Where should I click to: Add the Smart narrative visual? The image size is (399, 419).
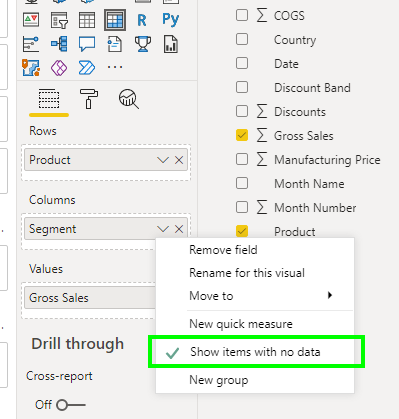pos(115,44)
